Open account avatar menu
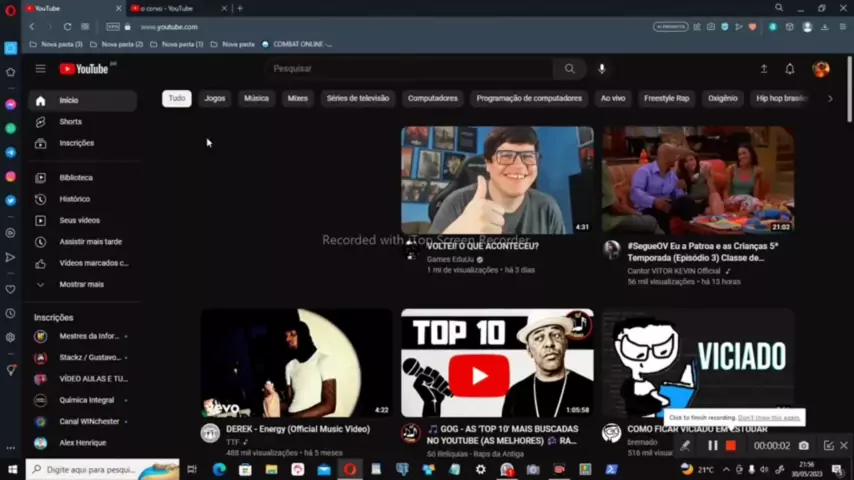This screenshot has height=480, width=854. point(821,69)
